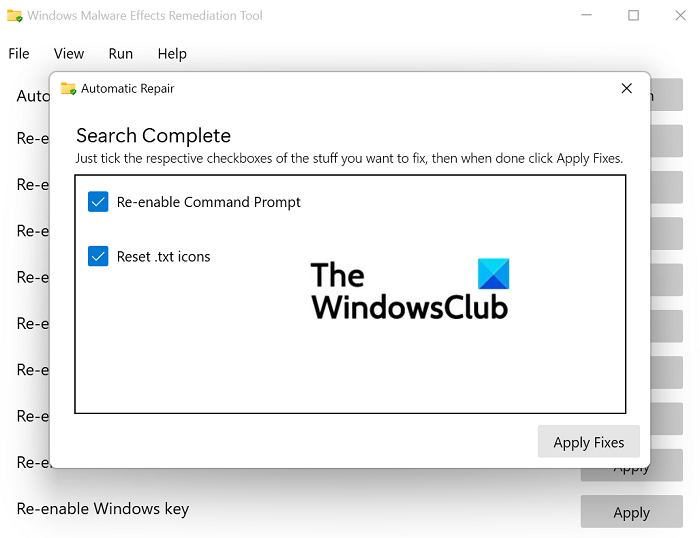The width and height of the screenshot is (700, 538).
Task: Apply the Re-enable Windows key fix
Action: pyautogui.click(x=631, y=512)
